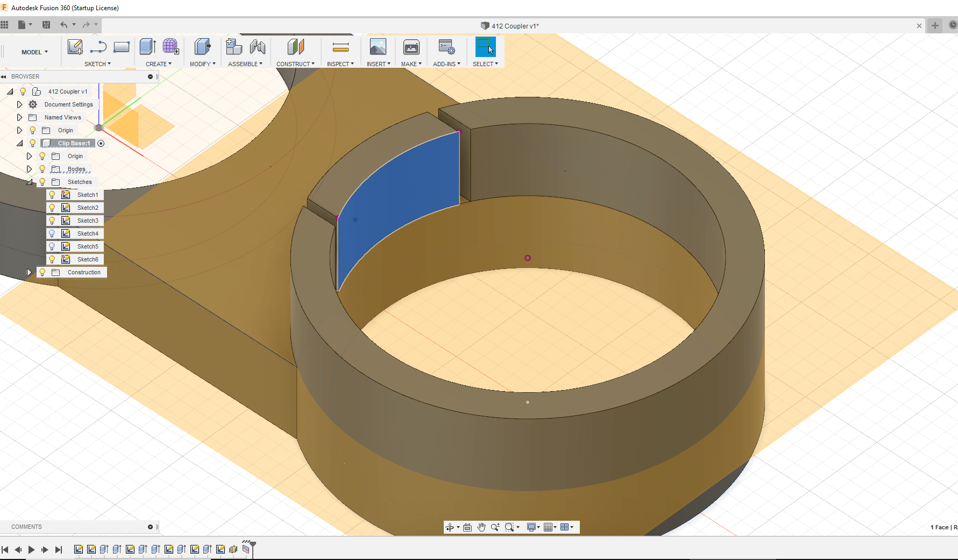Open the MODEL workspace dropdown
958x560 pixels.
(34, 52)
